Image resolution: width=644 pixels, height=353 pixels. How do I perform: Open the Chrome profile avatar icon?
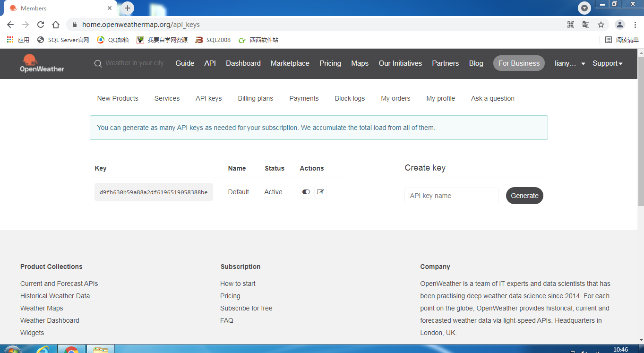(620, 25)
